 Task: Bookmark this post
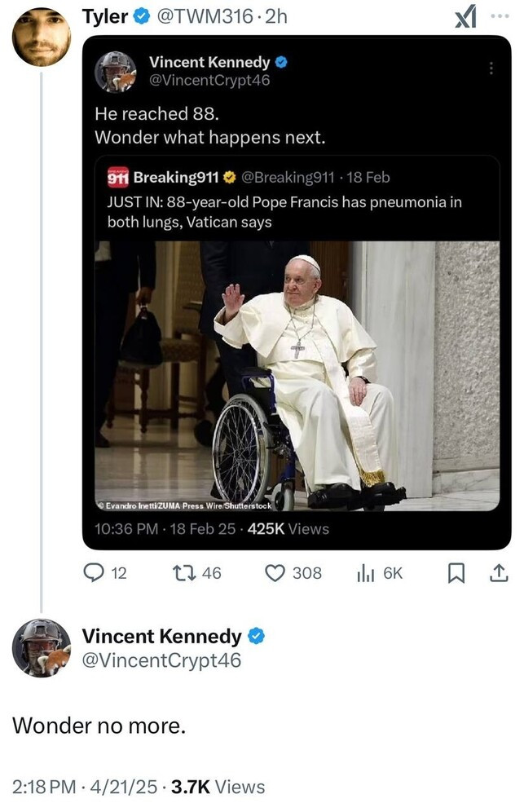456,573
